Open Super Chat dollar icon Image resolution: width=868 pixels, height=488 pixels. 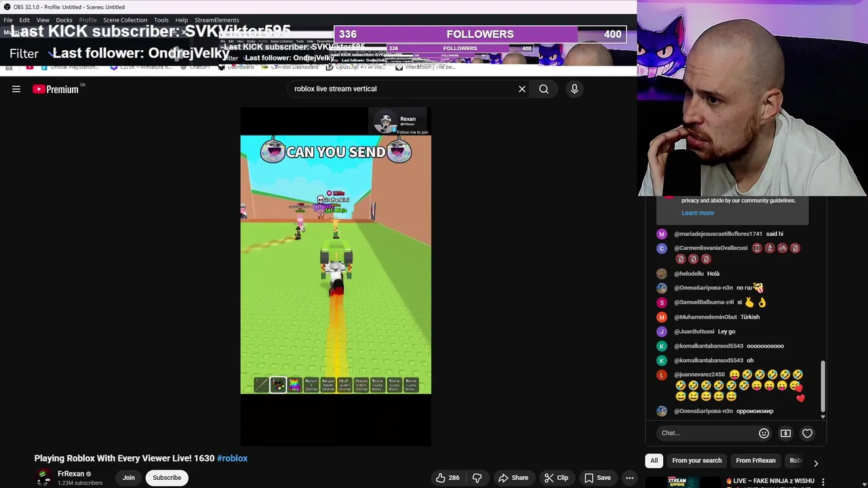(x=785, y=433)
